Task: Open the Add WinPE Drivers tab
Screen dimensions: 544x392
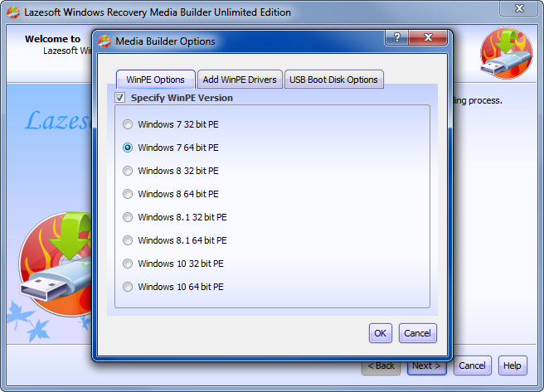Action: 240,80
